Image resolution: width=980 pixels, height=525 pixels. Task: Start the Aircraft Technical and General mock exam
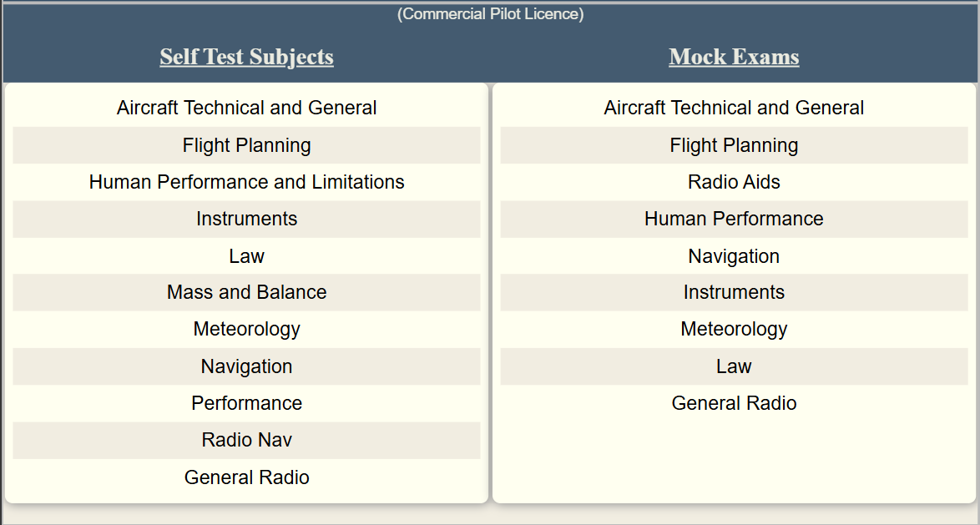[734, 109]
